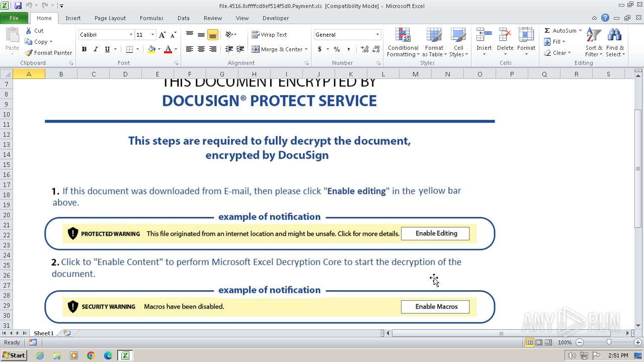The image size is (644, 362).
Task: Apply the yellow Fill Color bucket
Action: coord(151,49)
